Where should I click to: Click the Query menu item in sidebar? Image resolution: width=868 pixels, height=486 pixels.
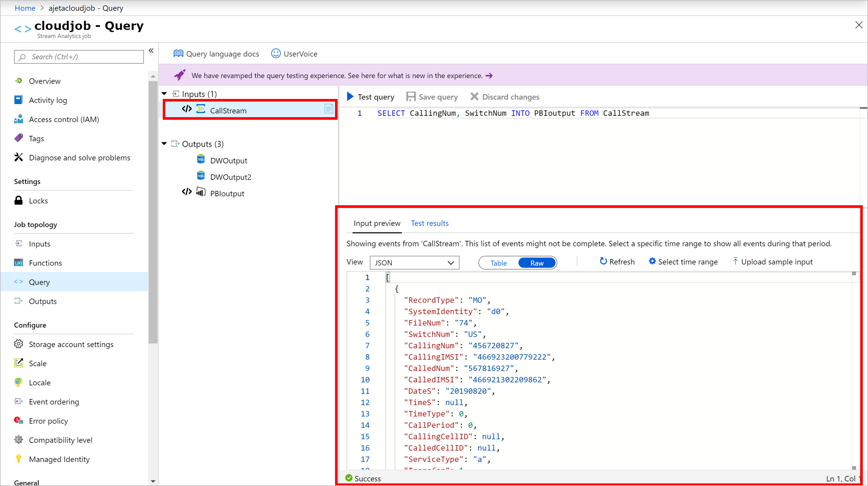click(x=39, y=282)
